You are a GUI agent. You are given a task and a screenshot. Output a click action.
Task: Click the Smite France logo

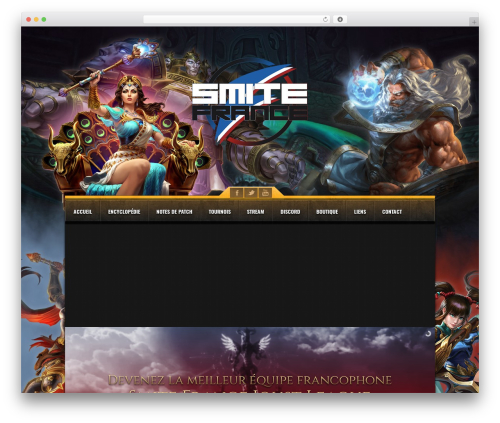tap(250, 102)
